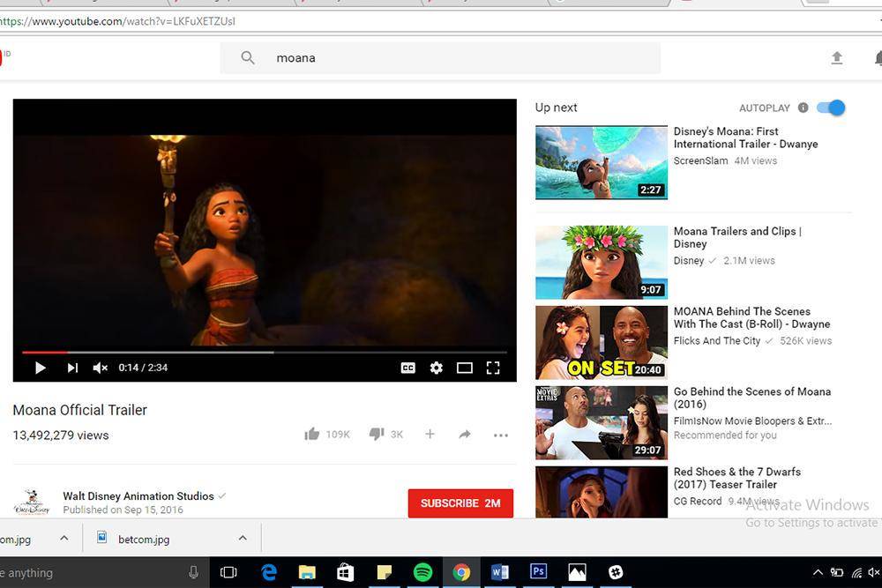Subscribe to Walt Disney Animation Studios
882x588 pixels.
pyautogui.click(x=460, y=503)
